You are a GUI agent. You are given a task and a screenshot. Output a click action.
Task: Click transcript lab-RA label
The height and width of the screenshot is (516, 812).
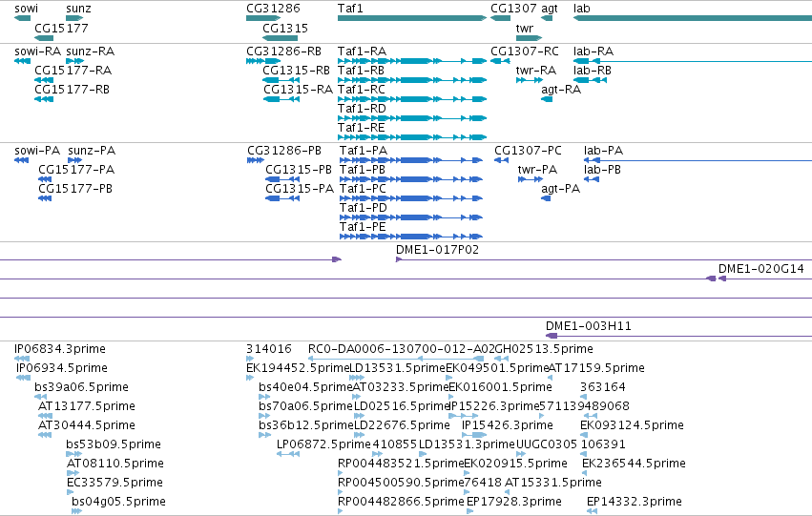point(593,52)
